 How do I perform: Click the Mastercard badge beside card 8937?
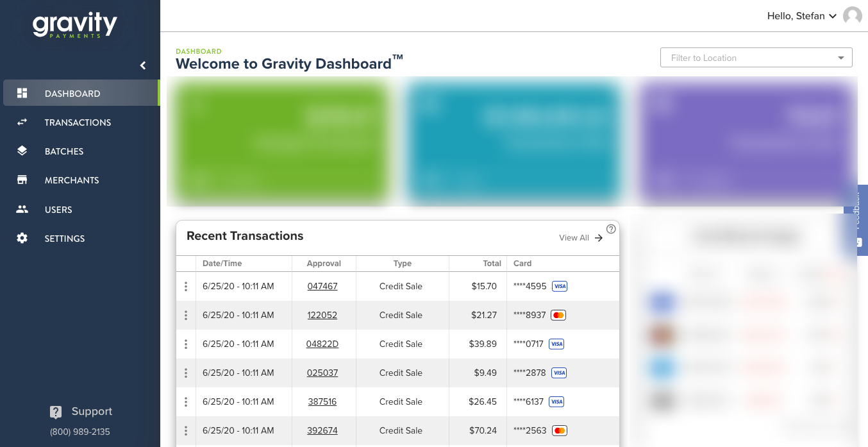[558, 315]
